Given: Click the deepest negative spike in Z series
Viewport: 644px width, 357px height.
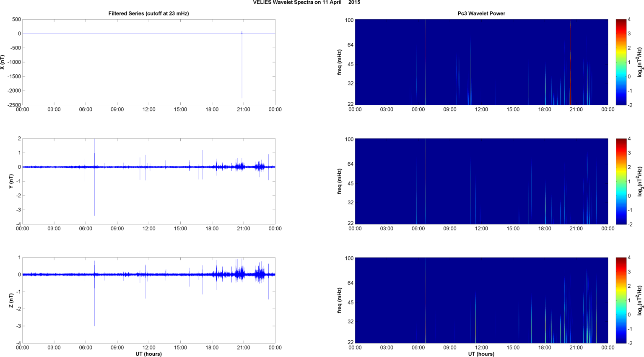Looking at the screenshot, I should coord(94,301).
